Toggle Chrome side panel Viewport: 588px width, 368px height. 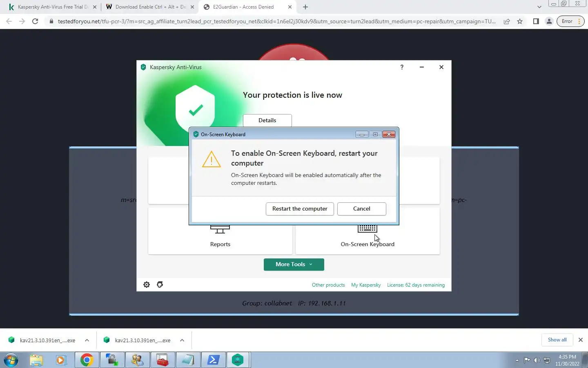point(536,21)
